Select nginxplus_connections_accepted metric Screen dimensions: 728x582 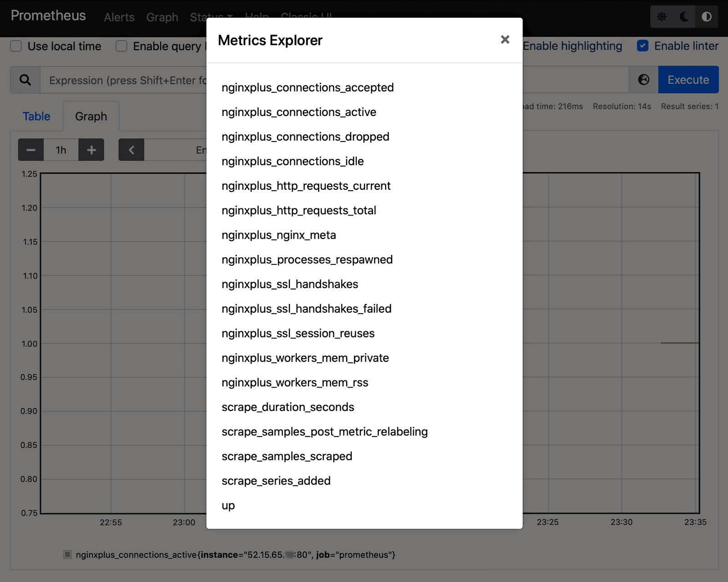(308, 87)
